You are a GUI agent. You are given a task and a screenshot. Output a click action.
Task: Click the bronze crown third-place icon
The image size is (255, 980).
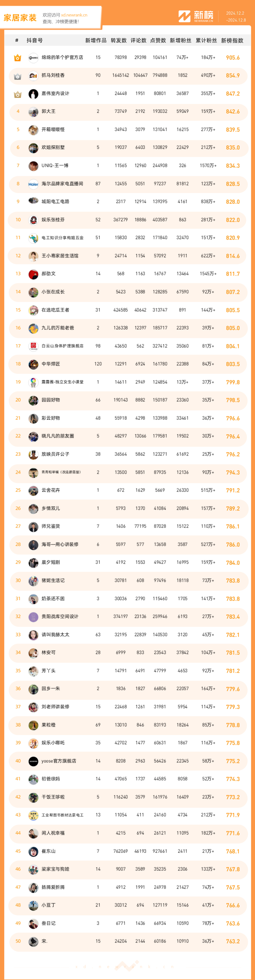(17, 94)
